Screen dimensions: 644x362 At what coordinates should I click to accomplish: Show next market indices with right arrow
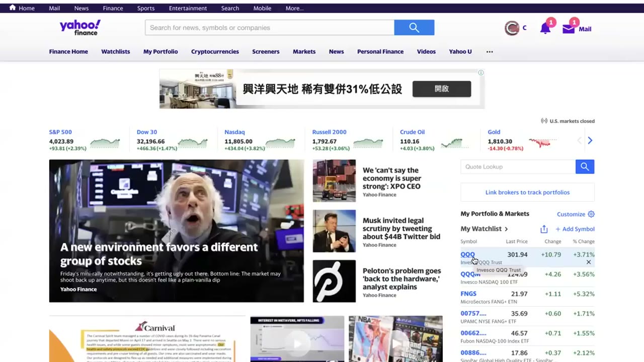coord(590,141)
